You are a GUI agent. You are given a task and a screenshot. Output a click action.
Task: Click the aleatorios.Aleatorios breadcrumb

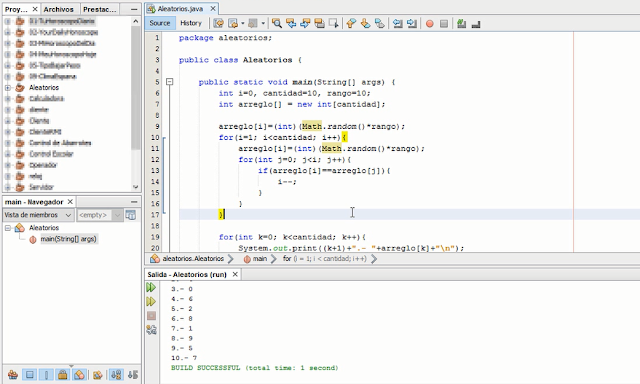193,258
